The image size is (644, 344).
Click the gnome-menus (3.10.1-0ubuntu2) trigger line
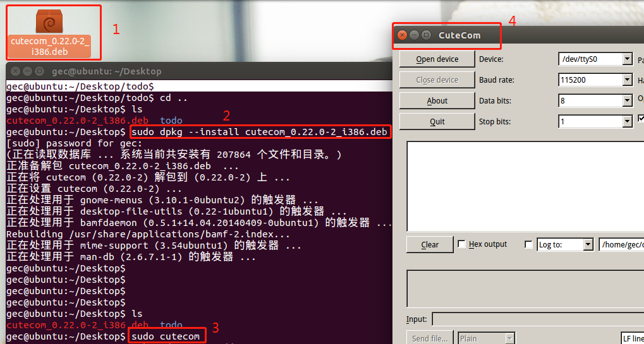[x=162, y=201]
